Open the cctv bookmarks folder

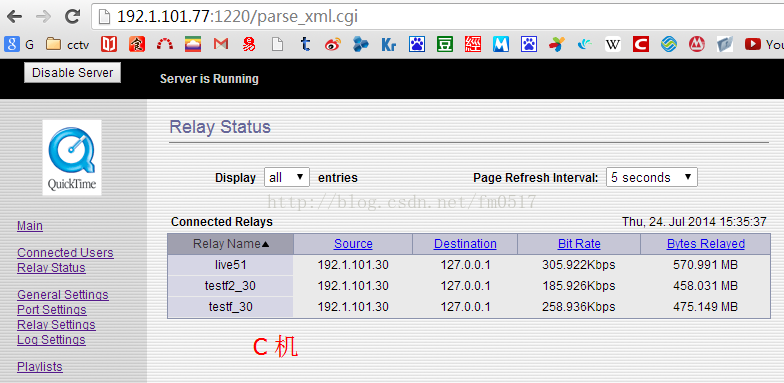(x=67, y=44)
